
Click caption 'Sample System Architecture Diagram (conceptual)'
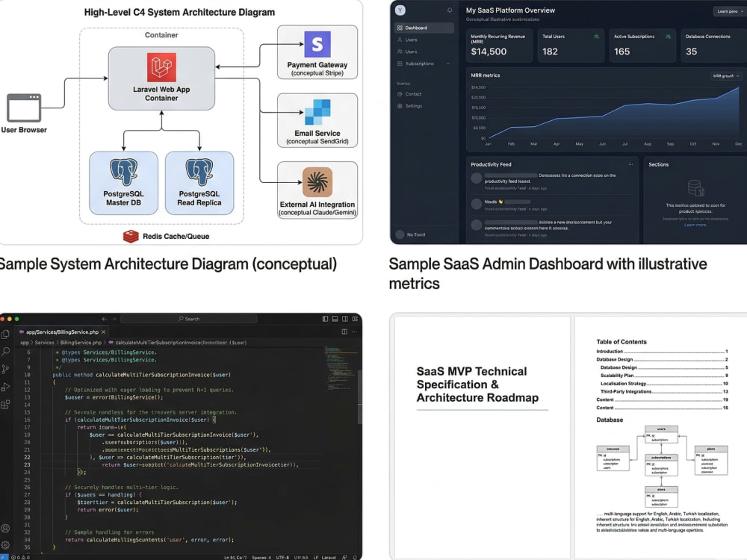pyautogui.click(x=168, y=264)
